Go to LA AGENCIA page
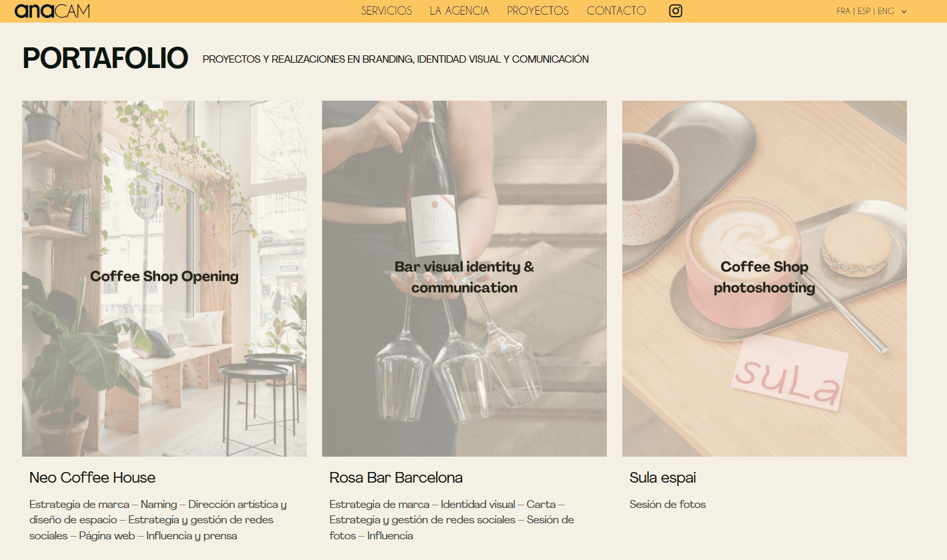This screenshot has width=947, height=560. pyautogui.click(x=459, y=11)
